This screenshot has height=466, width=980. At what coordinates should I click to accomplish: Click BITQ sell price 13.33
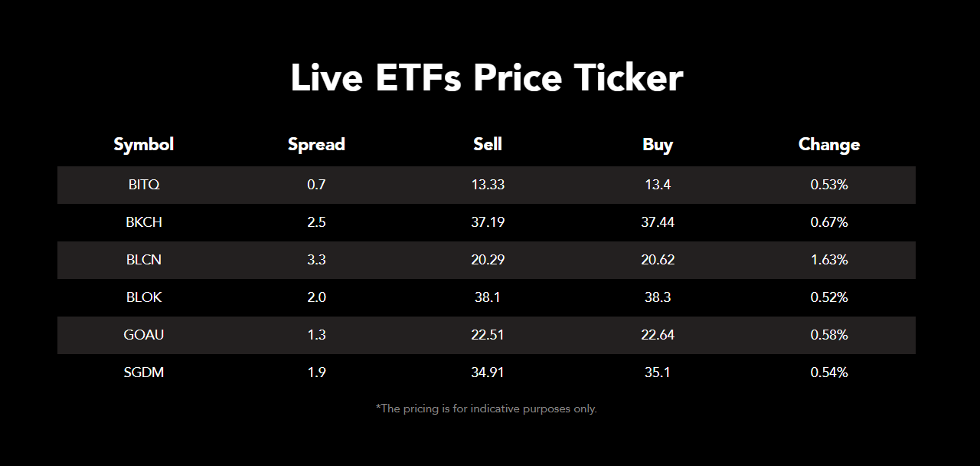[488, 185]
